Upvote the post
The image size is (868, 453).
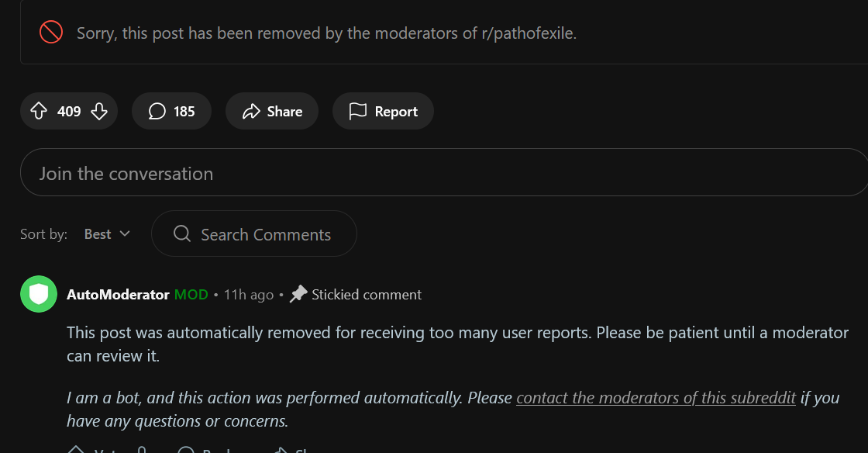click(38, 111)
